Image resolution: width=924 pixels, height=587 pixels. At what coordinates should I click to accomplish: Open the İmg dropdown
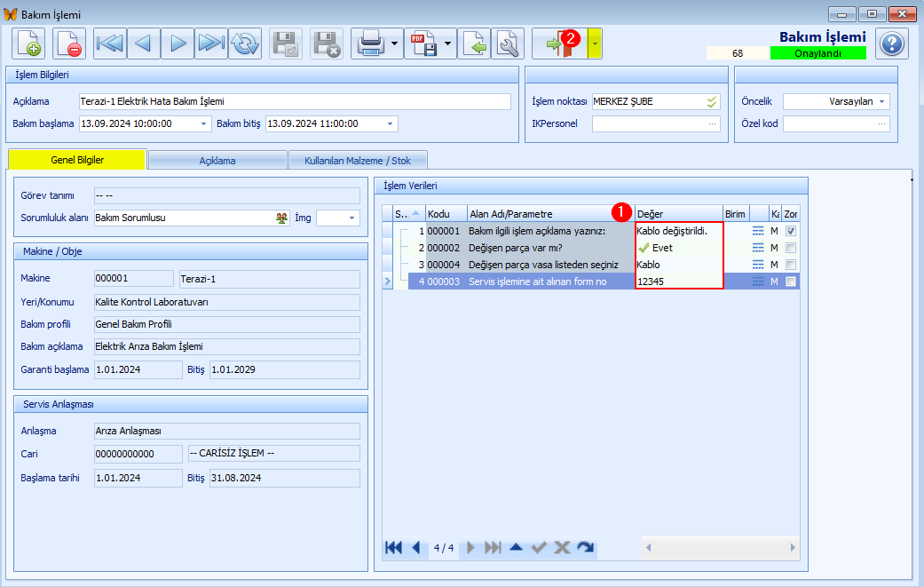pyautogui.click(x=351, y=218)
